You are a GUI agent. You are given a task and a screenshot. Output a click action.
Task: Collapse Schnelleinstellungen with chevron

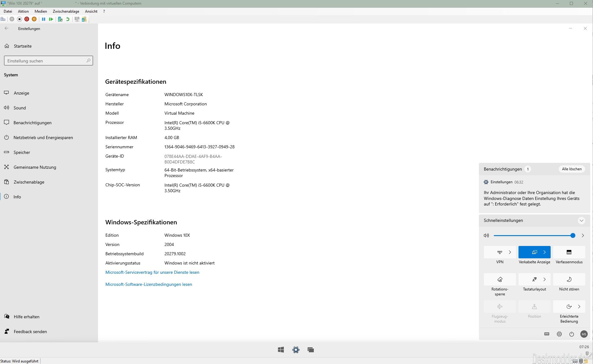click(x=581, y=221)
